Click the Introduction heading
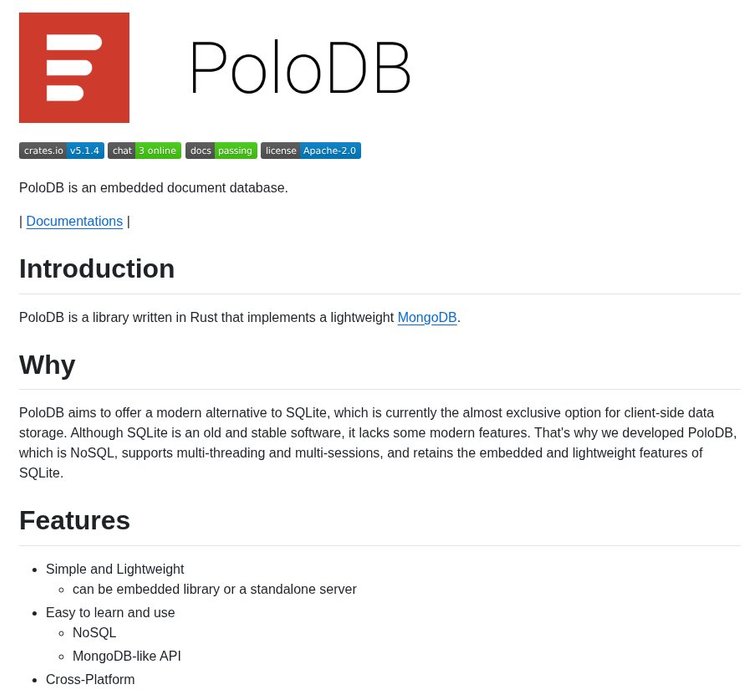The width and height of the screenshot is (754, 700). (97, 269)
